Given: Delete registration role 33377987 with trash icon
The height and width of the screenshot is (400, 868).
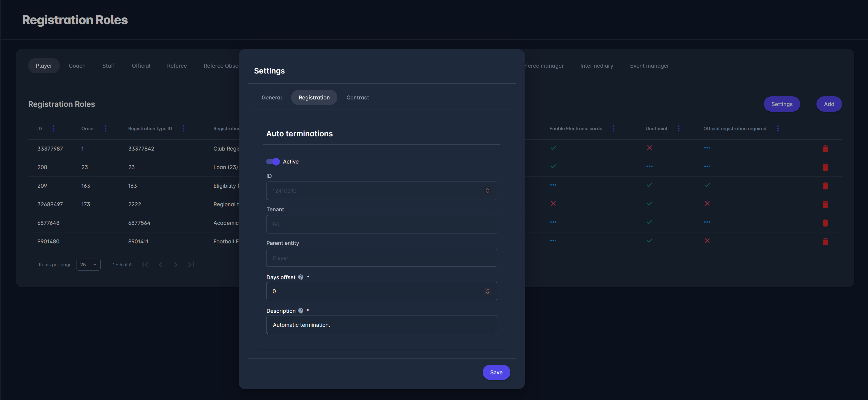Looking at the screenshot, I should click(x=825, y=149).
